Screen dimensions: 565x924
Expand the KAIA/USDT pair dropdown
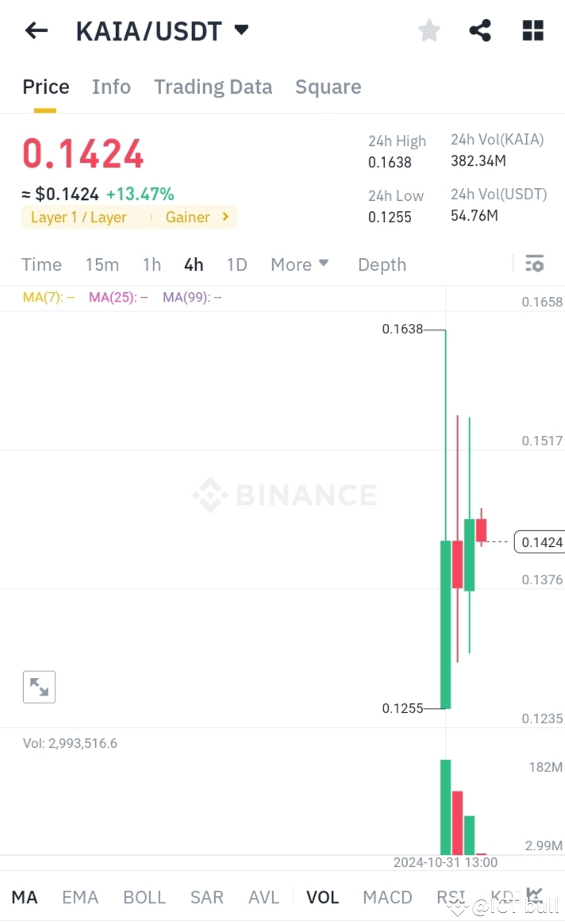click(241, 29)
